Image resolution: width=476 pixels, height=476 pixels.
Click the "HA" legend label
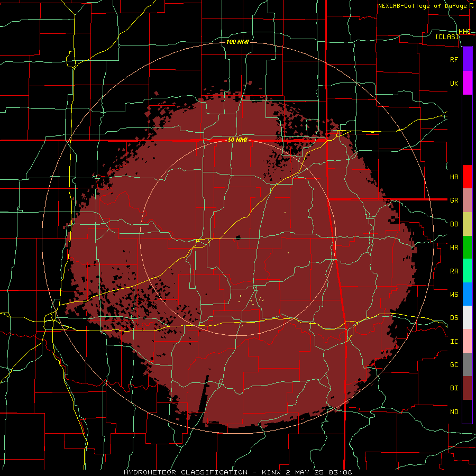coord(454,177)
